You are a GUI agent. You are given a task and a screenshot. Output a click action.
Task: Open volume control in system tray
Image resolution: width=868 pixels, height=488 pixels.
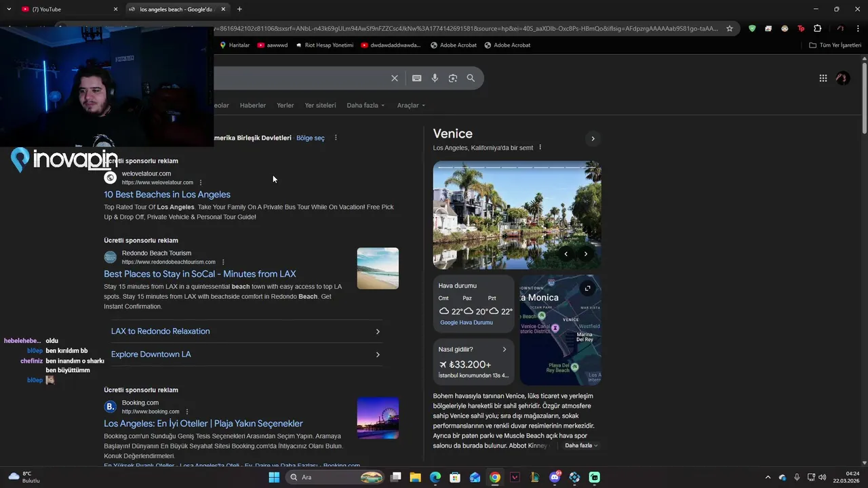pyautogui.click(x=823, y=477)
